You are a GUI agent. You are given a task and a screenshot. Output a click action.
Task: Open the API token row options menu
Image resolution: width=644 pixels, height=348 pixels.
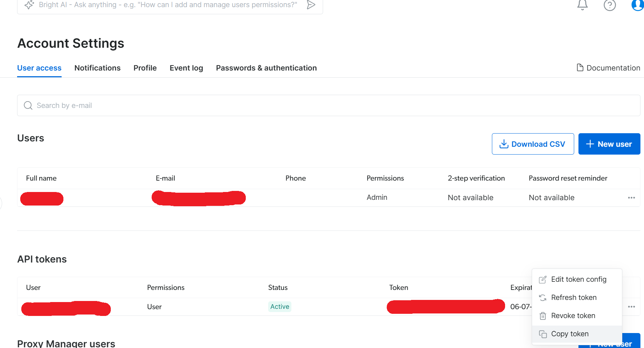click(x=631, y=307)
